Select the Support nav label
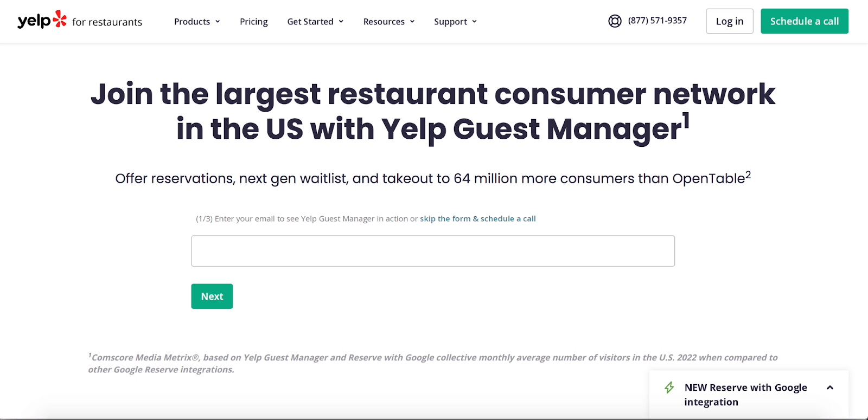Viewport: 868px width, 420px height. (450, 22)
